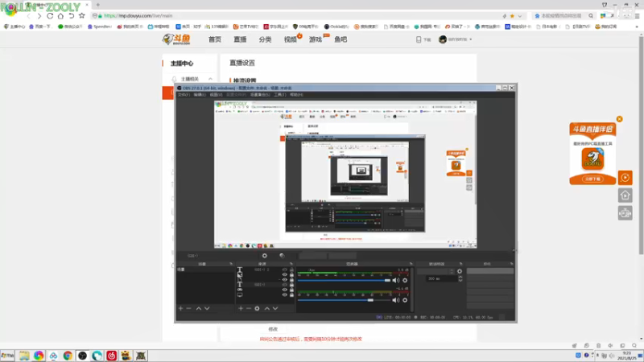
Task: Click the browser reload icon
Action: click(50, 16)
